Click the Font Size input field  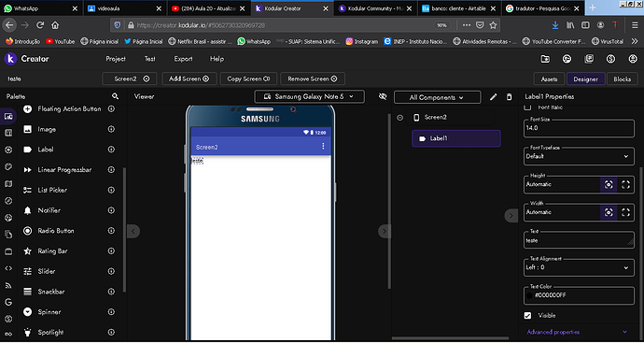579,128
